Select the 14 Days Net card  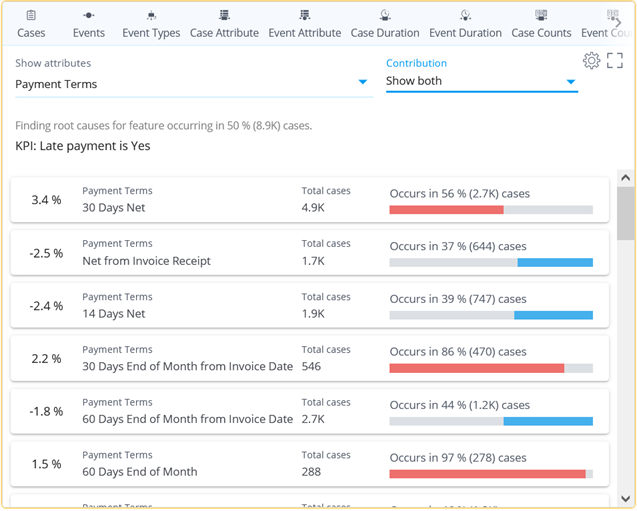pos(310,305)
